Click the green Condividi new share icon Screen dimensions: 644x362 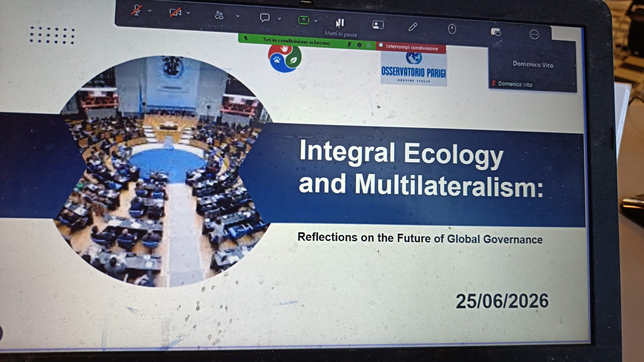click(x=304, y=20)
